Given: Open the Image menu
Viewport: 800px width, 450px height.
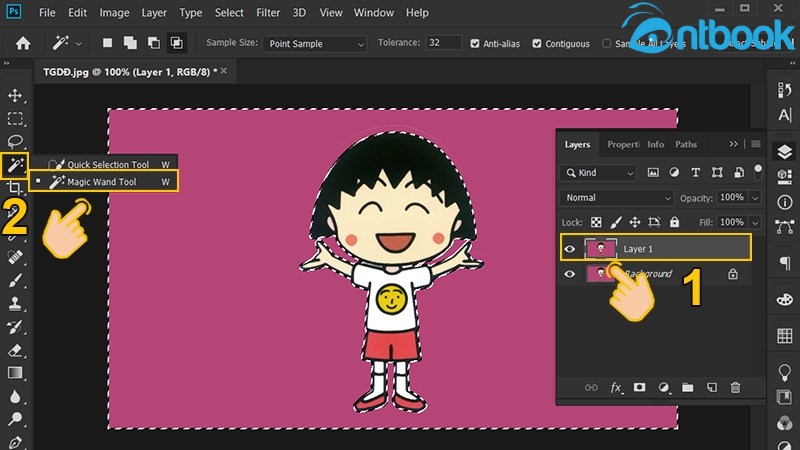Looking at the screenshot, I should click(x=114, y=13).
